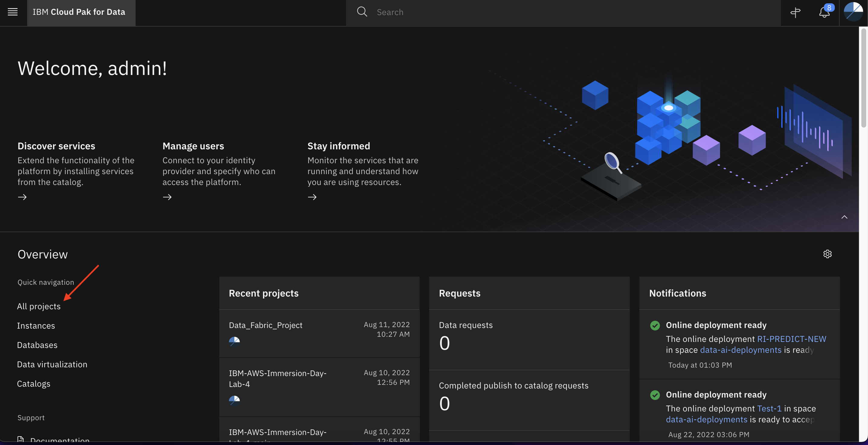
Task: Click the Requests card header
Action: 529,293
